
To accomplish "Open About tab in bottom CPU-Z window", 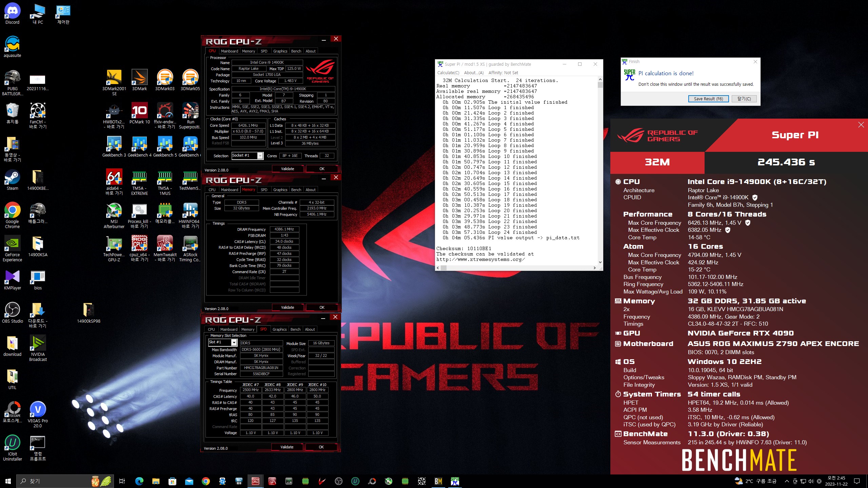I will click(310, 329).
